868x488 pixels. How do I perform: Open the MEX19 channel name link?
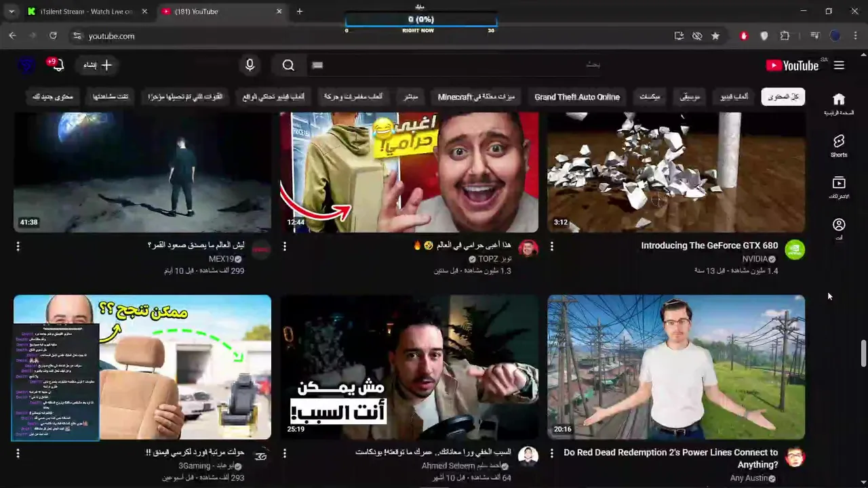[221, 259]
